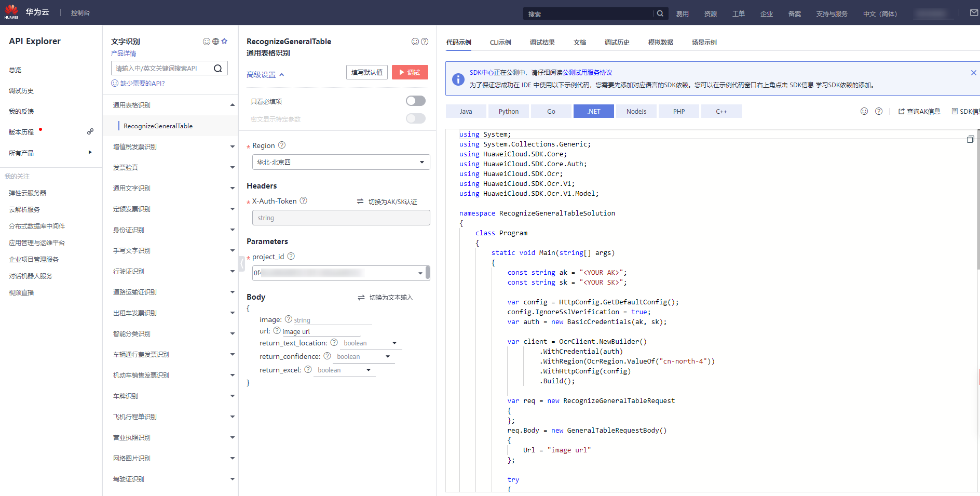Screen dimensions: 980x496
Task: Open the Region dropdown 华北-北京四
Action: coord(341,162)
